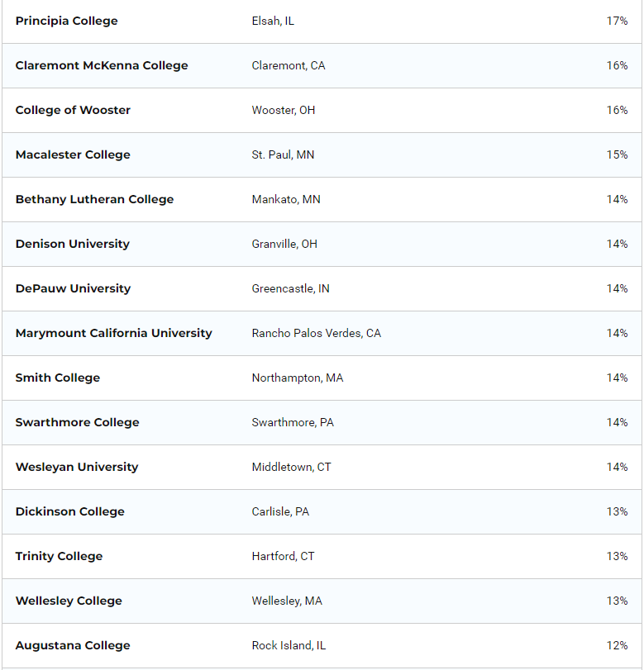Open the Wesleyan University entry

(x=76, y=467)
